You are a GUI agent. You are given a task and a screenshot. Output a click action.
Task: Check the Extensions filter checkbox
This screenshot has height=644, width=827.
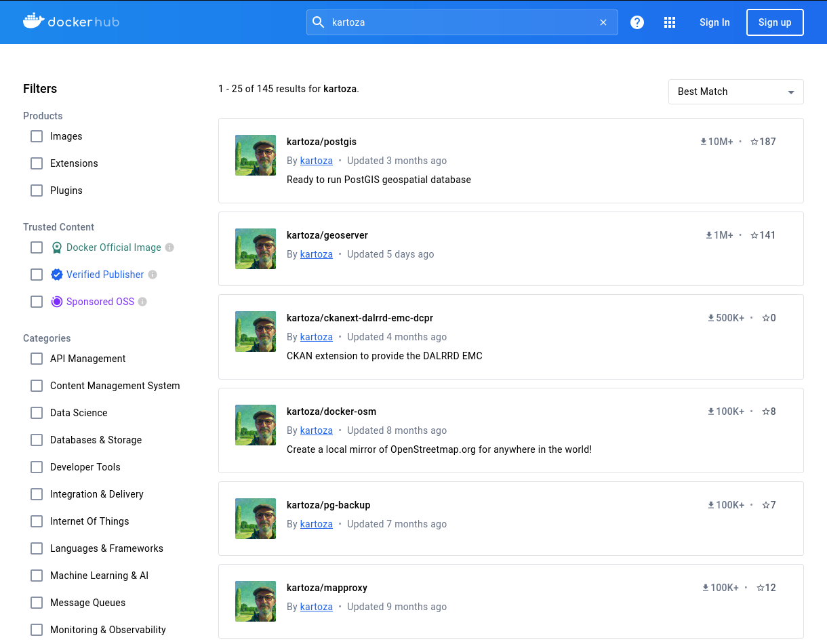37,163
